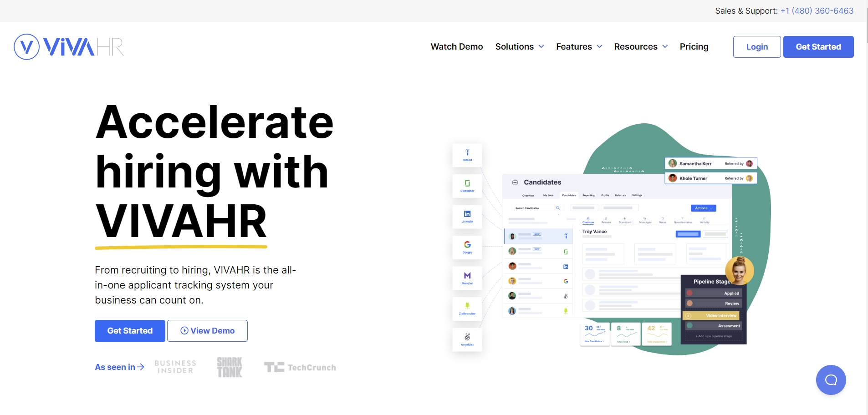The image size is (868, 415).
Task: Click the Khole Turner referral card
Action: pos(711,178)
